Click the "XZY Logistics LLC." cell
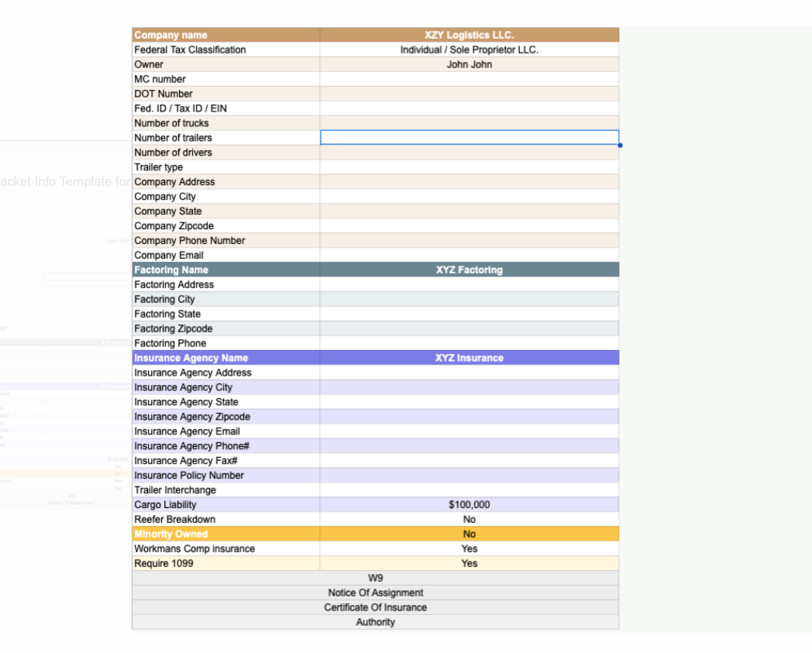Screen dimensions: 812x653 [x=469, y=35]
